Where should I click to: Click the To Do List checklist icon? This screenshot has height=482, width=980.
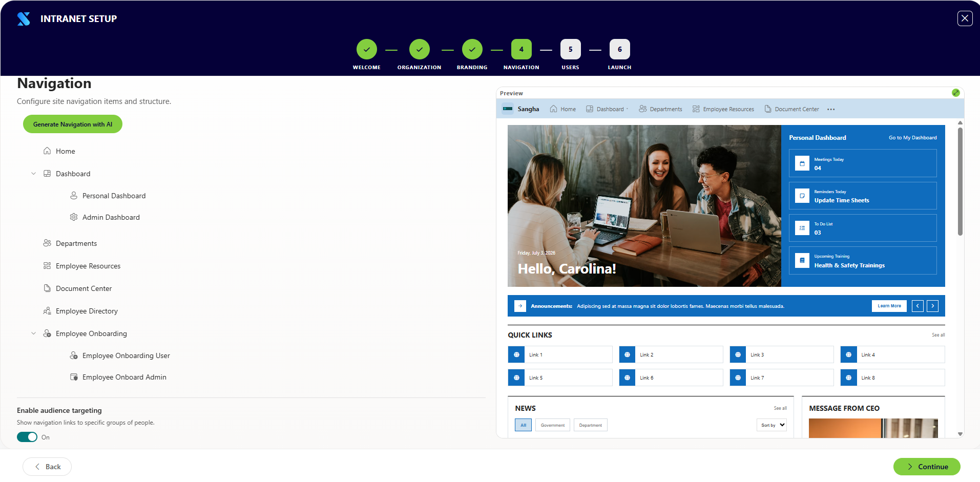802,228
